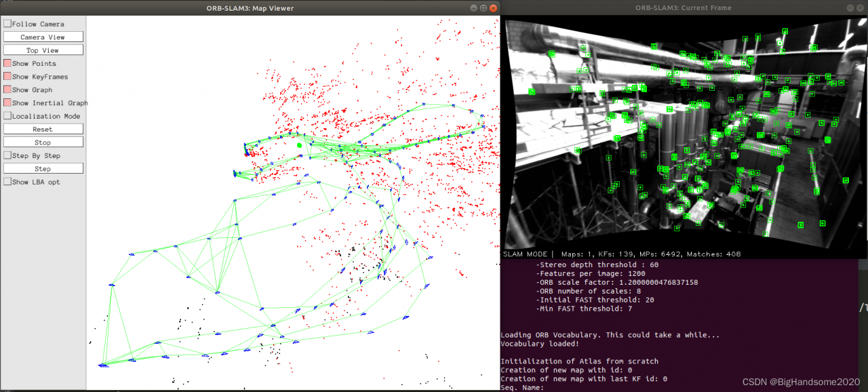Viewport: 868px width, 392px height.
Task: Toggle Show Inertial Graph checkbox
Action: click(x=7, y=102)
